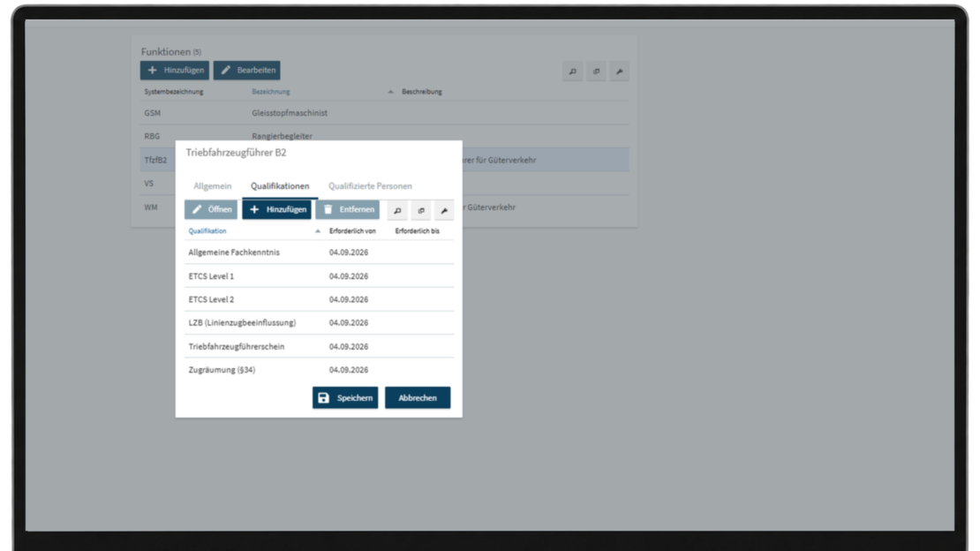This screenshot has height=551, width=980.
Task: Click the GSM system code in Funktionen
Action: [x=153, y=113]
